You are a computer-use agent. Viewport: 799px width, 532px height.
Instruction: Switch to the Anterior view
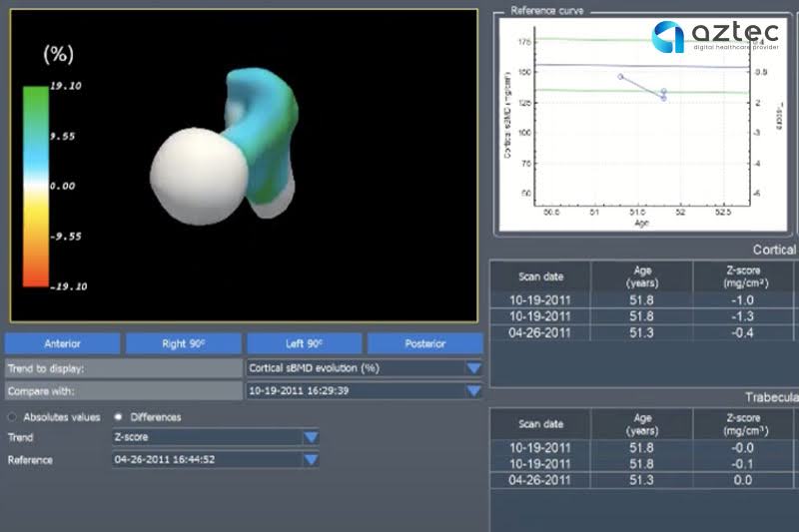coord(62,343)
